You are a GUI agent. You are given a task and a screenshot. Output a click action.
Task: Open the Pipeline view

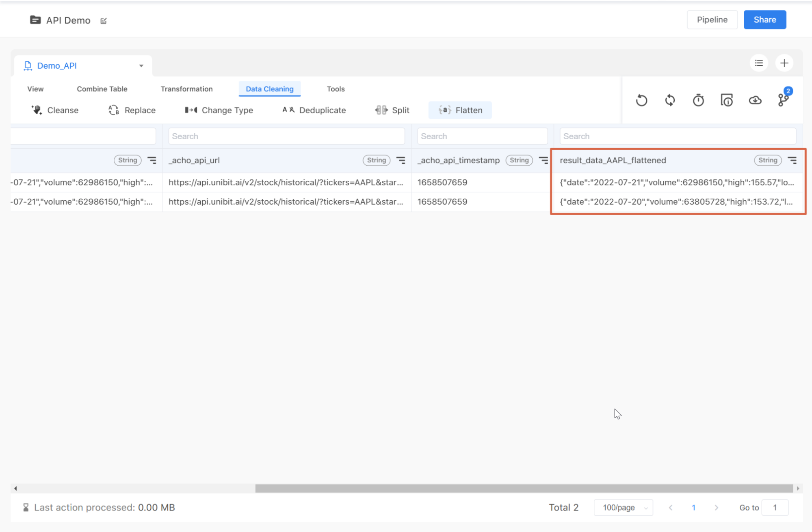pyautogui.click(x=712, y=20)
